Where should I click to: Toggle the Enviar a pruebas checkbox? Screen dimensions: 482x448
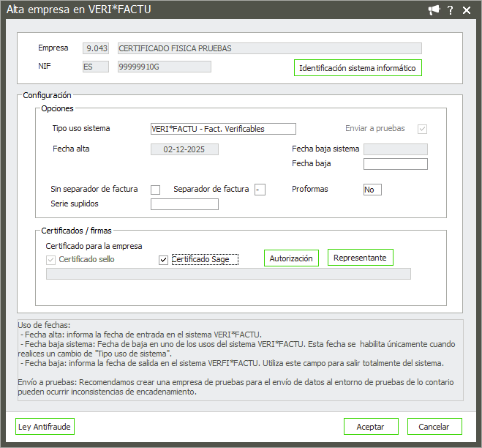click(x=422, y=129)
